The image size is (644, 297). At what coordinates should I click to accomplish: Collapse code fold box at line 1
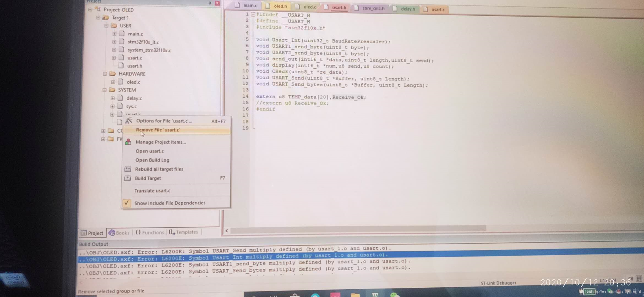coord(253,15)
